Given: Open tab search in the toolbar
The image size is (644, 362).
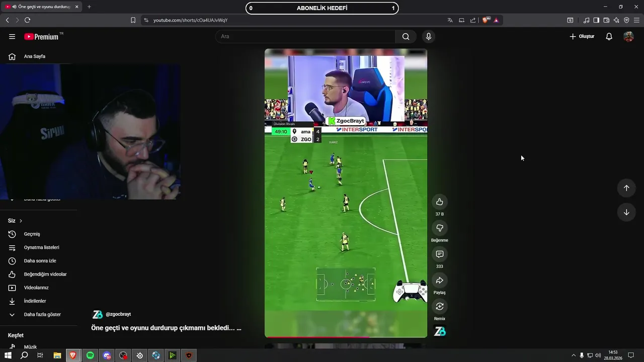Looking at the screenshot, I should [x=570, y=20].
